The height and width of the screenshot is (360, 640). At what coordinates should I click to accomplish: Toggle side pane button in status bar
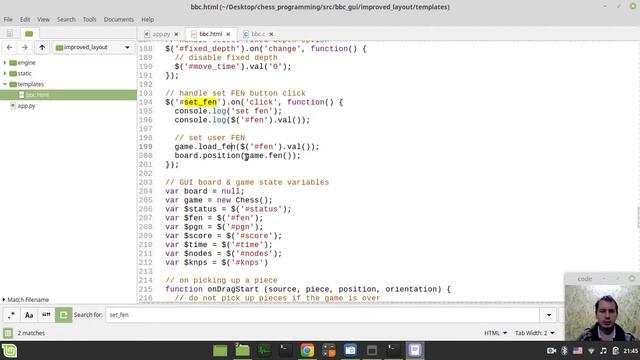tap(8, 333)
